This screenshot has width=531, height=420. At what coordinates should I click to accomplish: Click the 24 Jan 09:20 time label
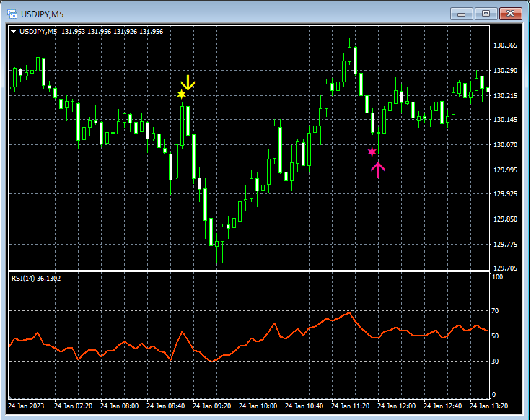211,406
